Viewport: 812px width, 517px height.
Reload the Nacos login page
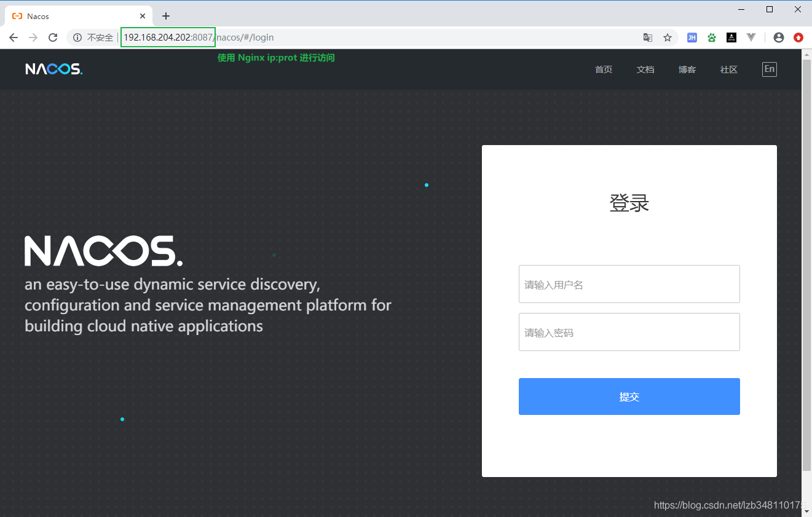53,37
